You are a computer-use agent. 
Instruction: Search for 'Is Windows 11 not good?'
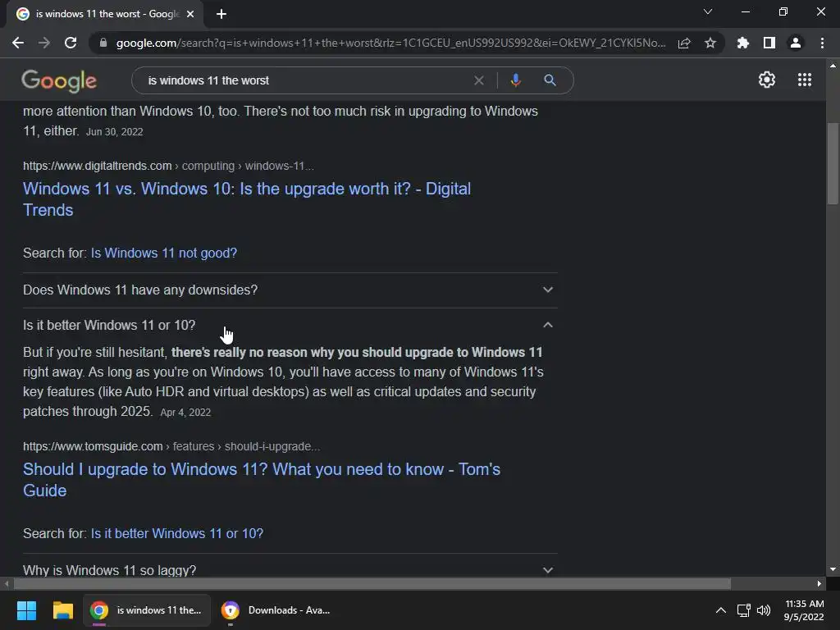[163, 253]
